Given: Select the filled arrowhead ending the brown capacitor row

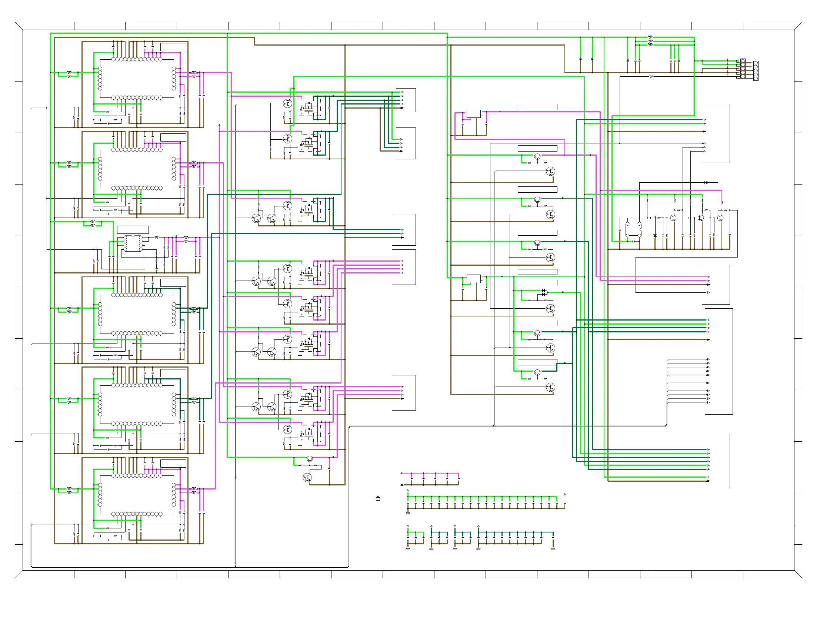Looking at the screenshot, I should pyautogui.click(x=402, y=485).
